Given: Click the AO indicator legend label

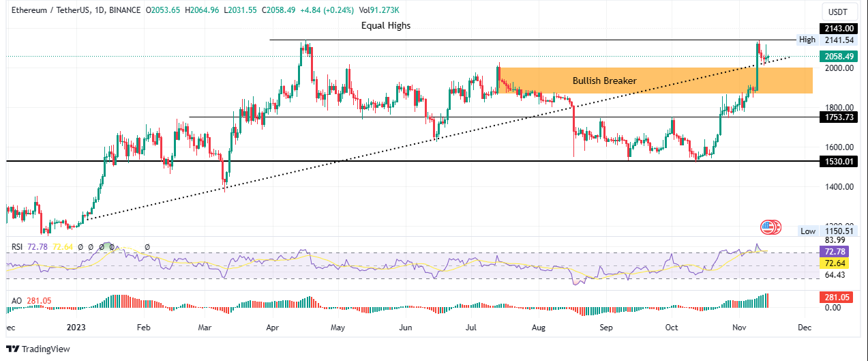Looking at the screenshot, I should pos(16,300).
